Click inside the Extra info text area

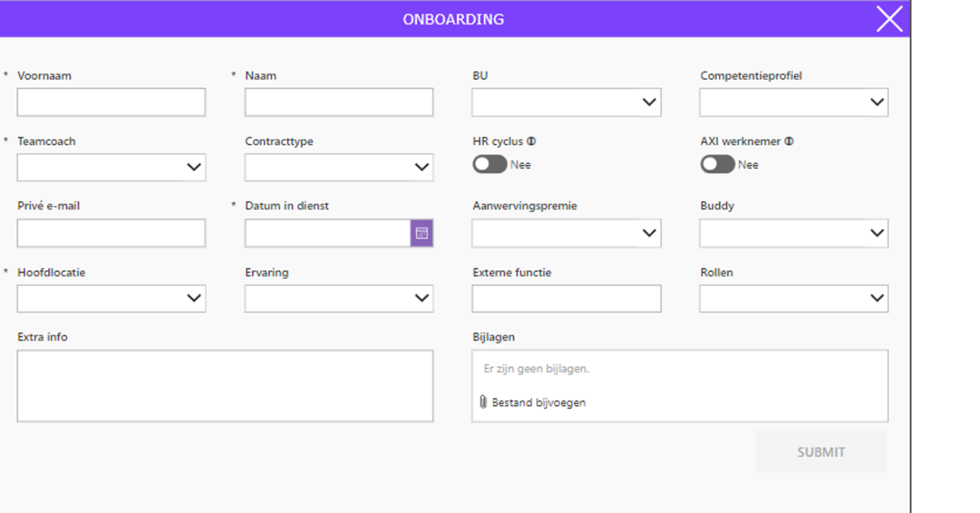pos(224,385)
